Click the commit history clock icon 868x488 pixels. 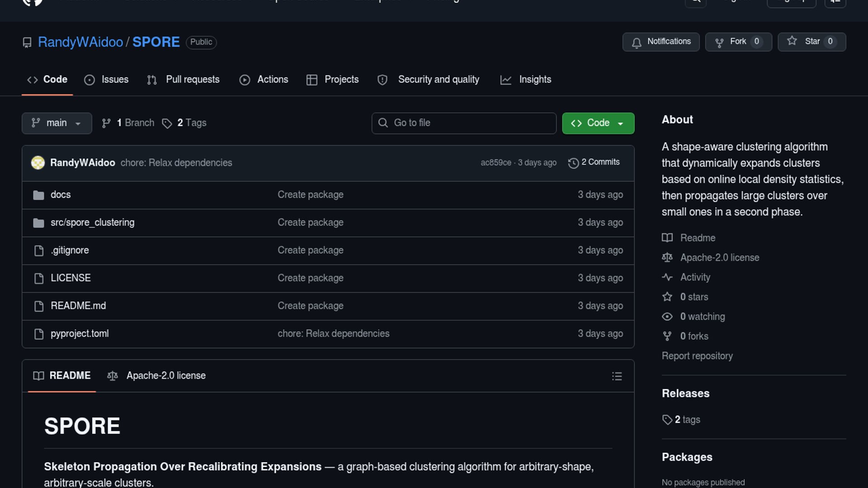tap(573, 163)
